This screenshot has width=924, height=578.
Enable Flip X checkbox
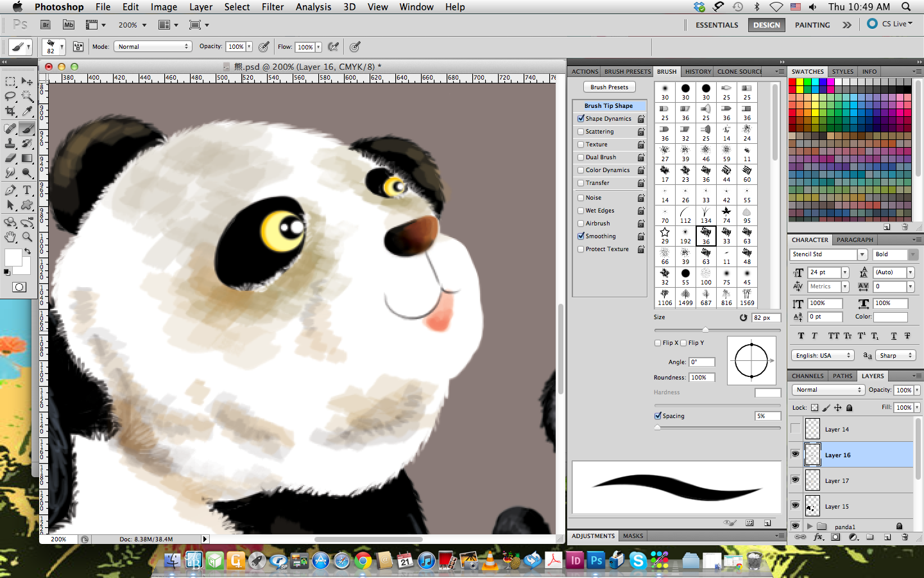(x=658, y=343)
